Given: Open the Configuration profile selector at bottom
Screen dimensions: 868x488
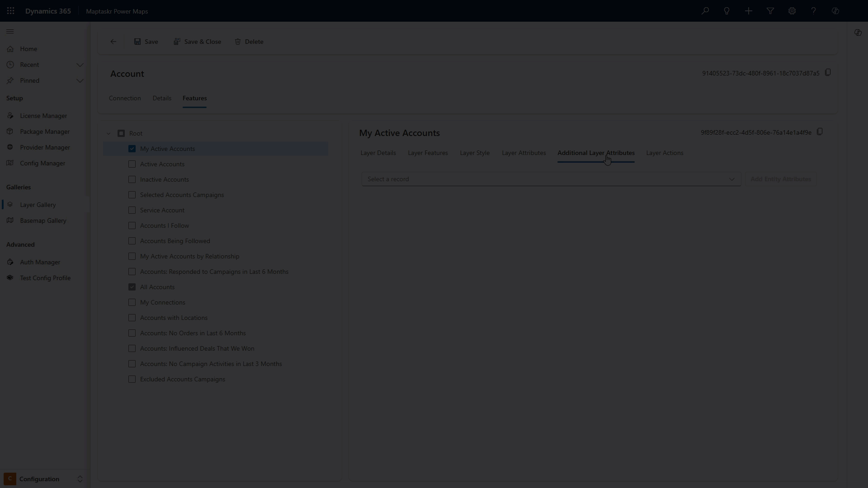Looking at the screenshot, I should click(43, 479).
